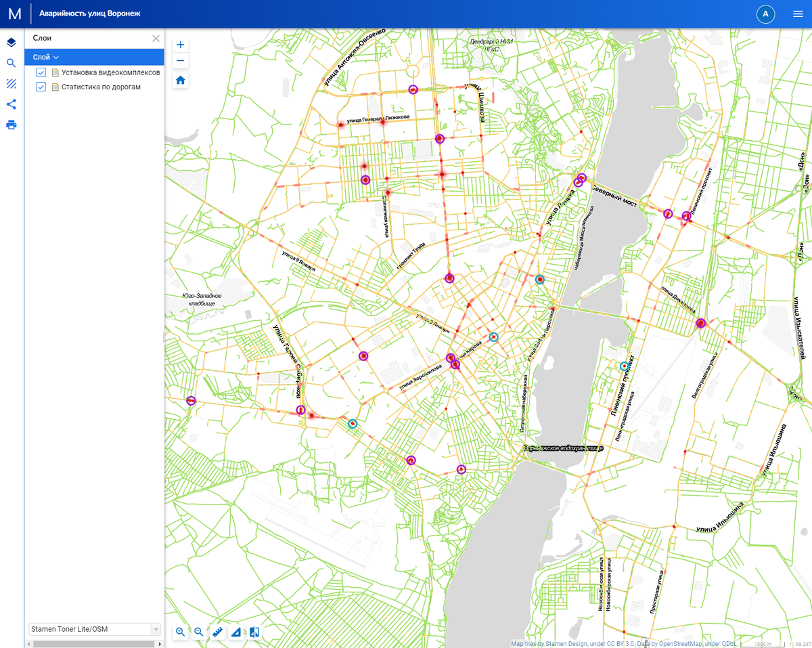Zoom in with the map plus button

click(x=181, y=45)
